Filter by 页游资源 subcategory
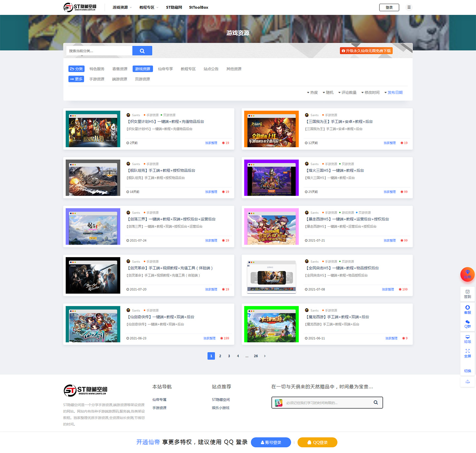Image resolution: width=476 pixels, height=453 pixels. pos(142,79)
